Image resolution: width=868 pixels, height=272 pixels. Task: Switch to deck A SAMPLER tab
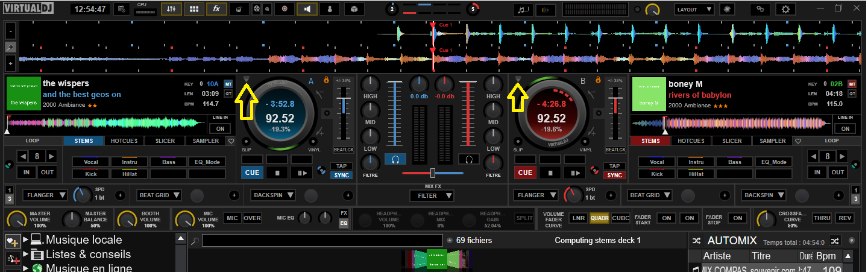pyautogui.click(x=206, y=141)
